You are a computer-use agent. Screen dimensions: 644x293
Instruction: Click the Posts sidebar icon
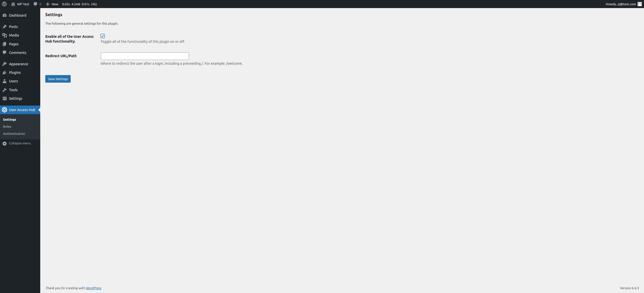click(x=5, y=26)
